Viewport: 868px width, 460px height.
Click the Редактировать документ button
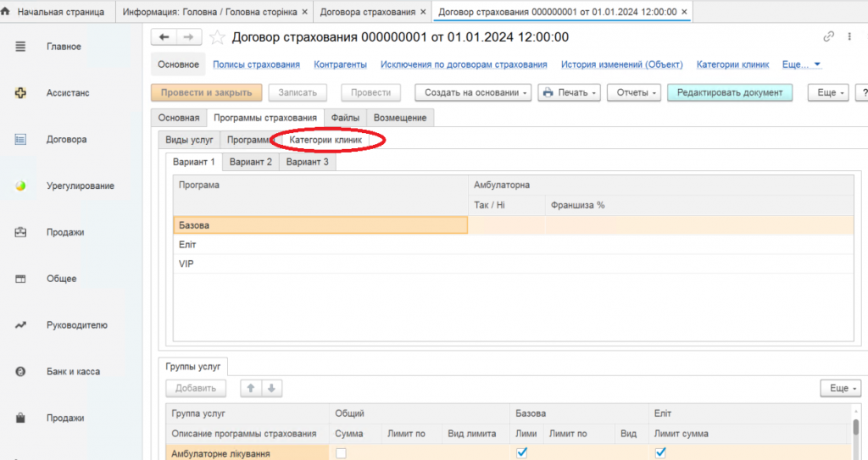point(730,92)
